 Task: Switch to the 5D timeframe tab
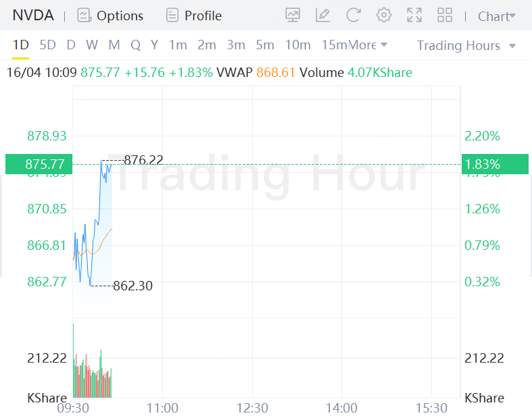(47, 45)
